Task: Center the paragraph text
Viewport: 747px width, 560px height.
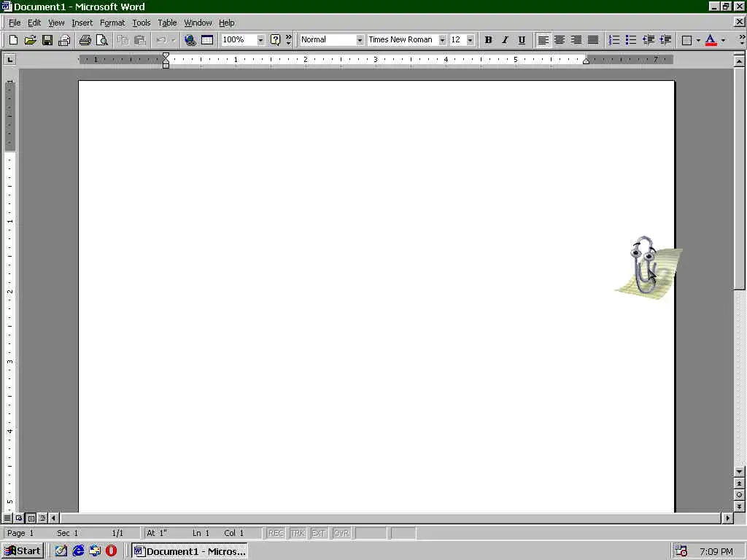Action: coord(560,40)
